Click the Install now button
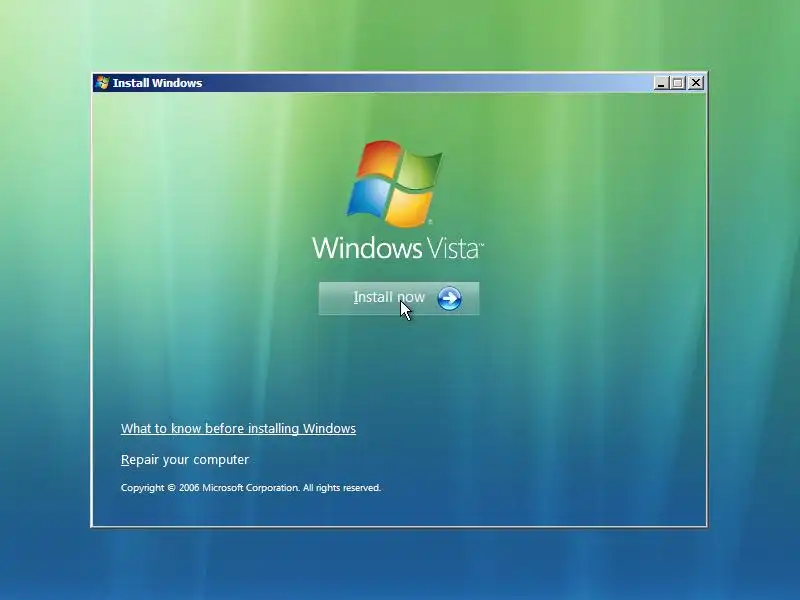This screenshot has width=800, height=600. [399, 298]
